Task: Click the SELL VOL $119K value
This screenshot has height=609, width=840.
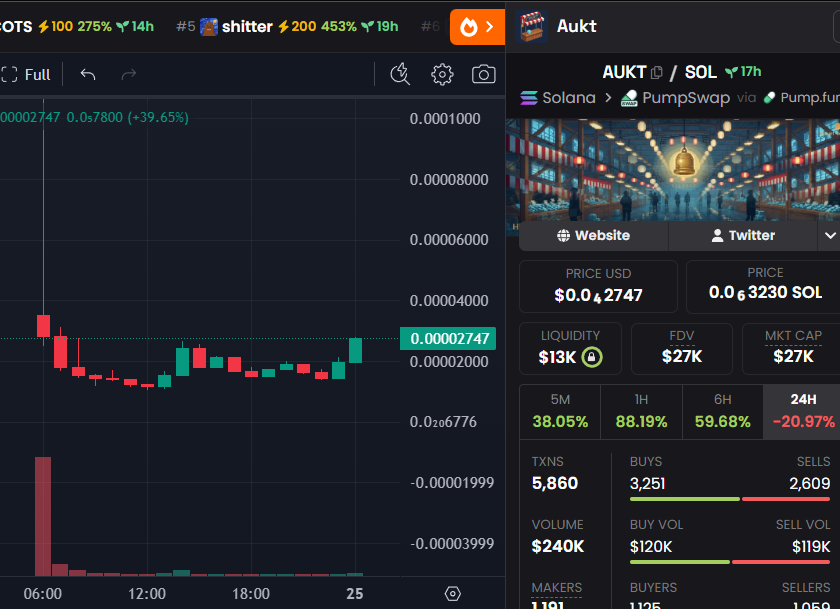Action: (811, 547)
